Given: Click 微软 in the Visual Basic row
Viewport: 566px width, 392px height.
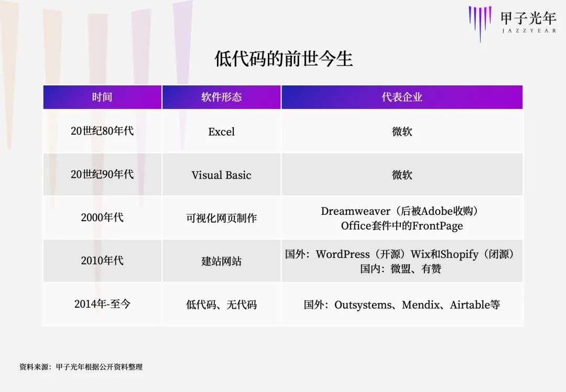Looking at the screenshot, I should click(x=402, y=175).
